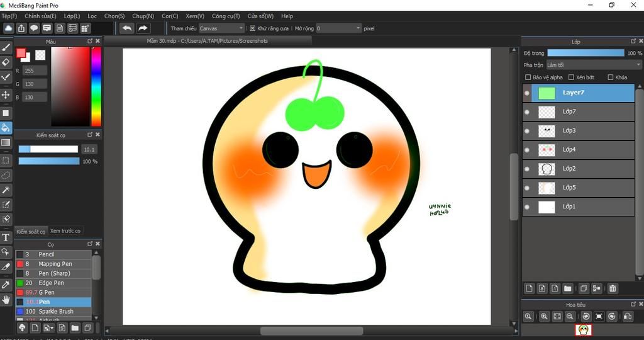Select the Eraser tool
644x340 pixels.
(6, 62)
